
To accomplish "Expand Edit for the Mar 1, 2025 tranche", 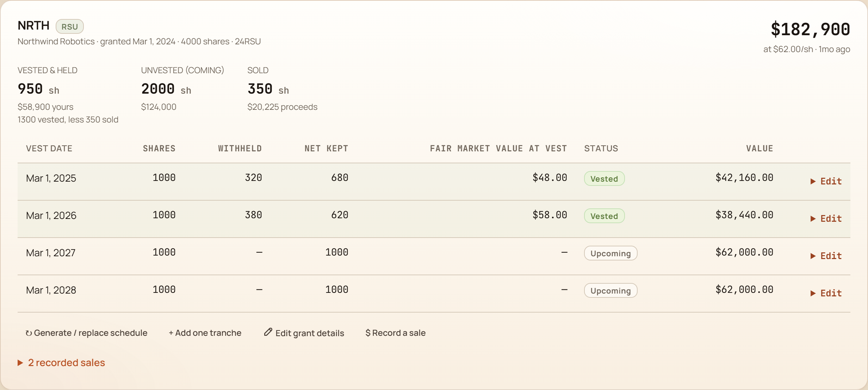I will coord(826,181).
